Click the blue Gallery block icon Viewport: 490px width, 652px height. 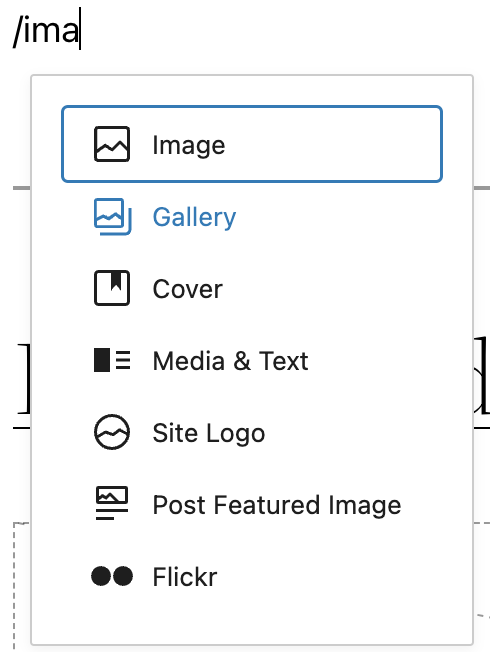coord(112,216)
